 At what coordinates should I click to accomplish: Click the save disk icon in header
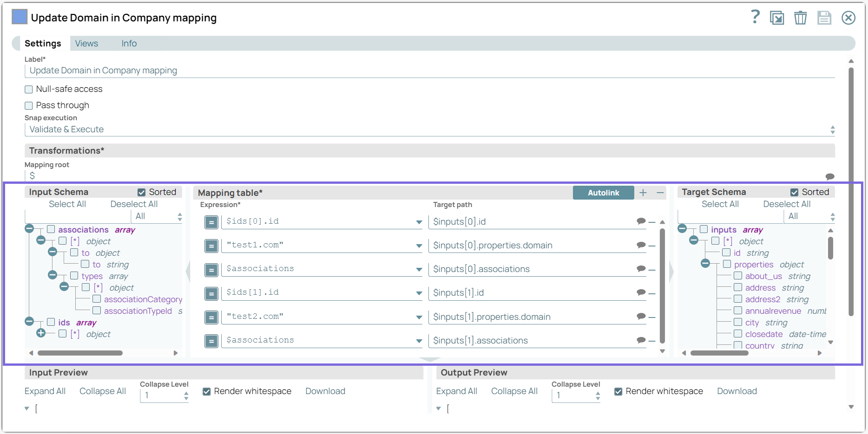point(824,18)
